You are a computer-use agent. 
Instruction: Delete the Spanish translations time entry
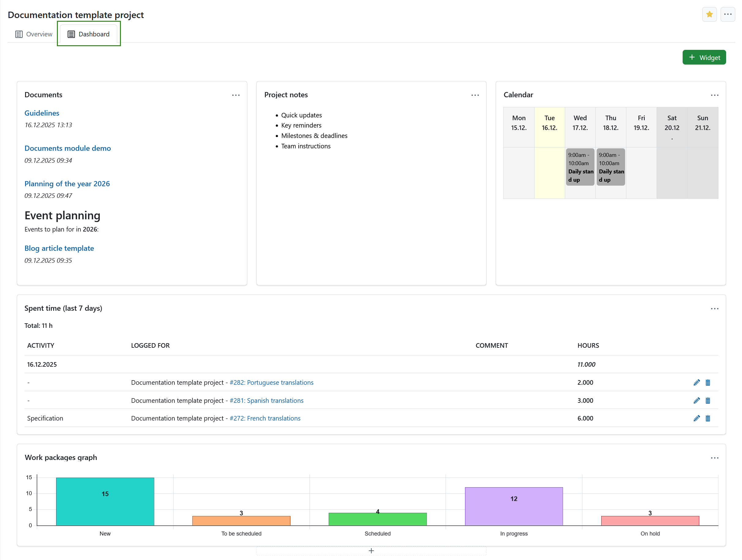pos(708,400)
